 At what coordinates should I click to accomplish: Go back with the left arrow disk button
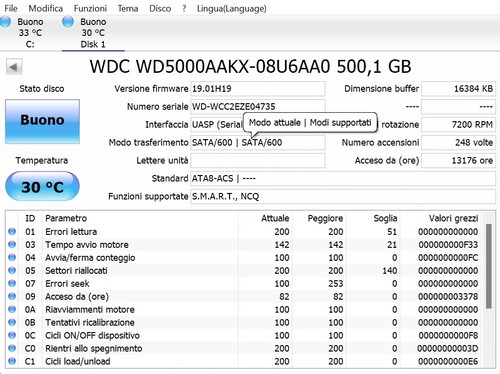tap(14, 67)
